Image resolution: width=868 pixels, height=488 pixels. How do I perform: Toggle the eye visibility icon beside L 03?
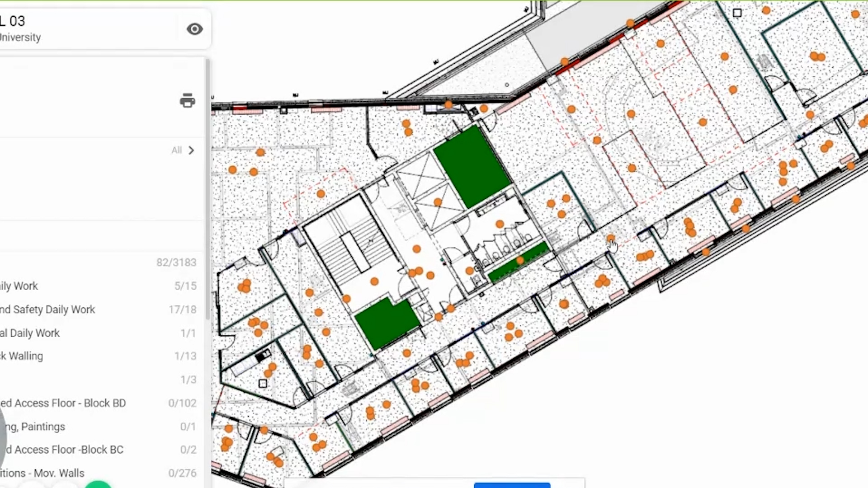(x=195, y=29)
